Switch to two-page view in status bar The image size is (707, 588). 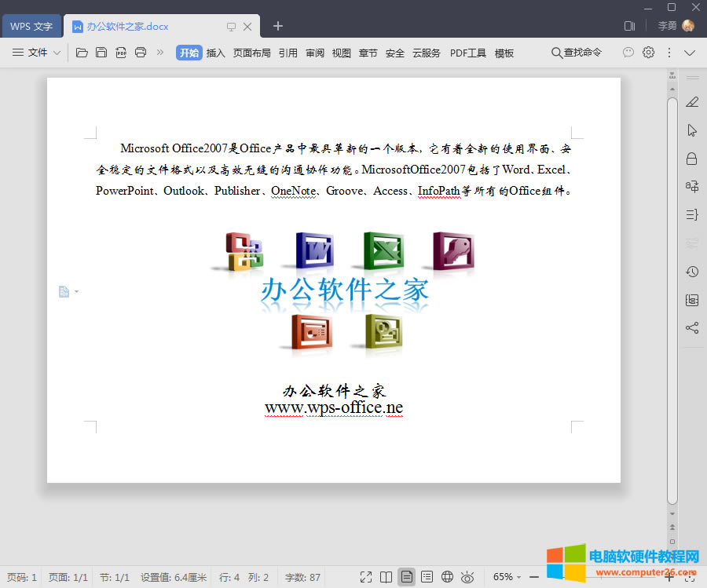click(386, 576)
